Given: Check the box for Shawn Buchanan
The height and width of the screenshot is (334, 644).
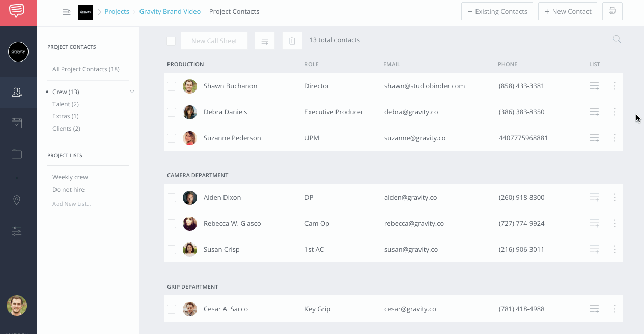Looking at the screenshot, I should [172, 86].
